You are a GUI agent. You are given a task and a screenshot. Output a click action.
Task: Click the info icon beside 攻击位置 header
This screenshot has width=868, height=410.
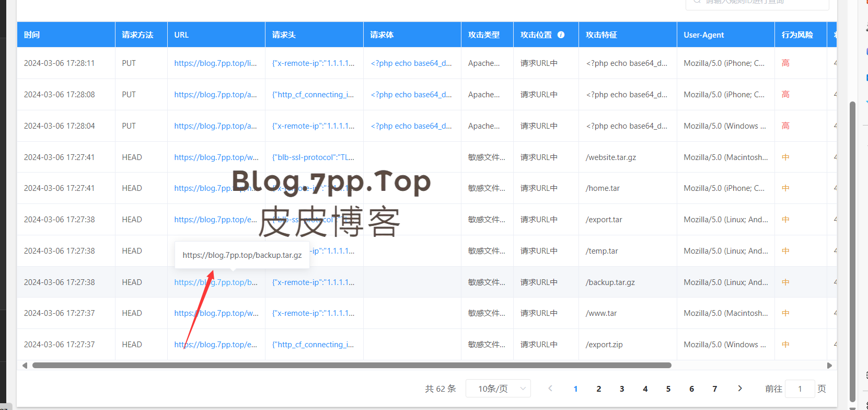point(561,35)
